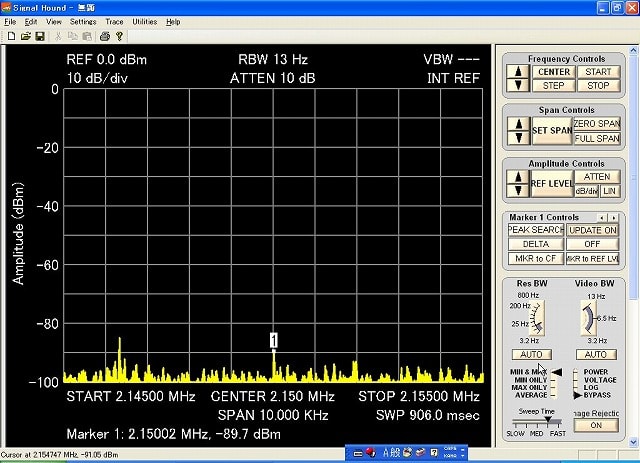Toggle the Image Rejection ON button
The image size is (640, 463).
[596, 425]
